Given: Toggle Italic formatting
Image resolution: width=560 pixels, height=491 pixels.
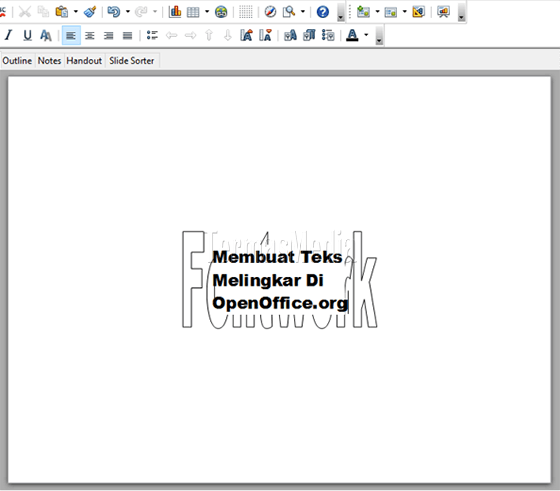Looking at the screenshot, I should (9, 35).
